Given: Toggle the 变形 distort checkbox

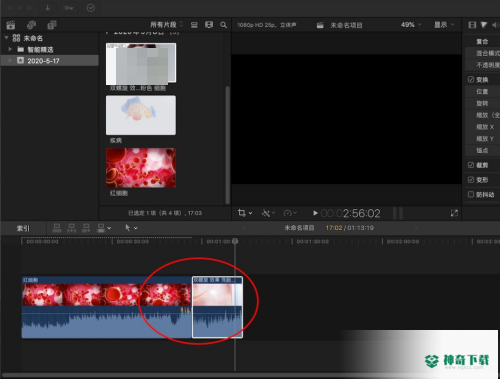Looking at the screenshot, I should tap(471, 180).
